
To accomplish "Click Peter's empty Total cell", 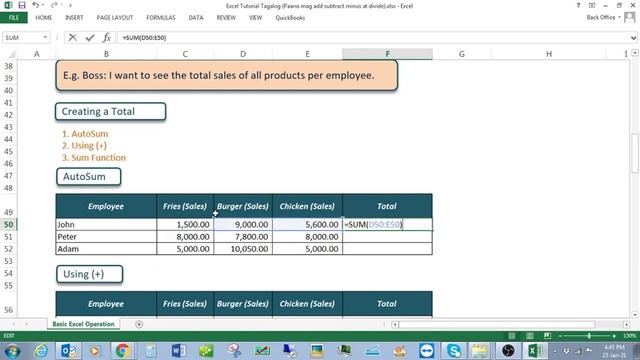I will (387, 237).
